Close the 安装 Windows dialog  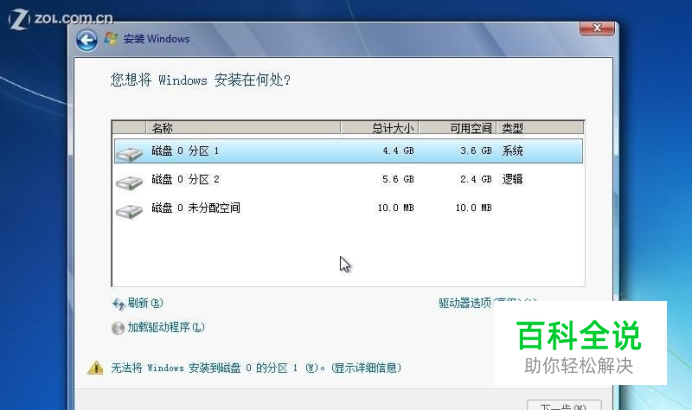pyautogui.click(x=597, y=28)
